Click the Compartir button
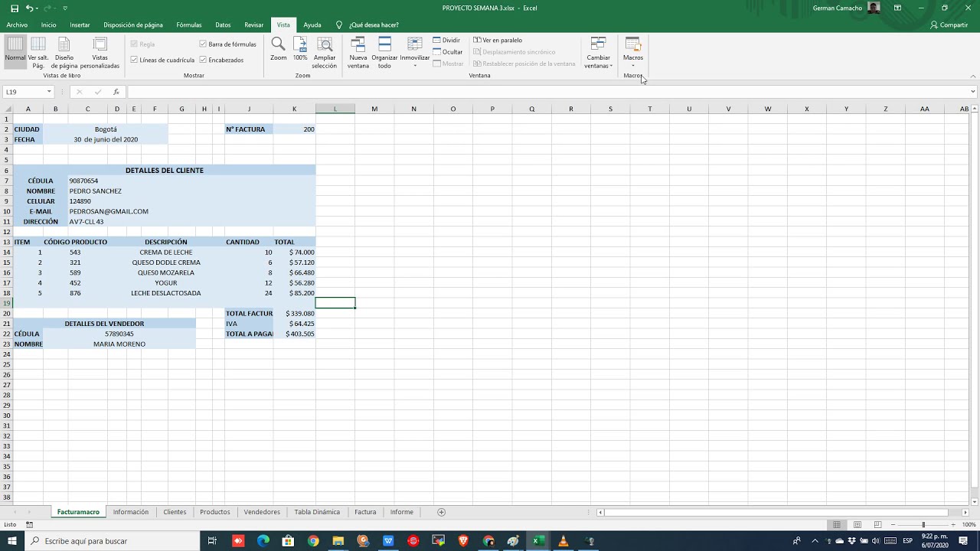This screenshot has height=551, width=980. 949,25
